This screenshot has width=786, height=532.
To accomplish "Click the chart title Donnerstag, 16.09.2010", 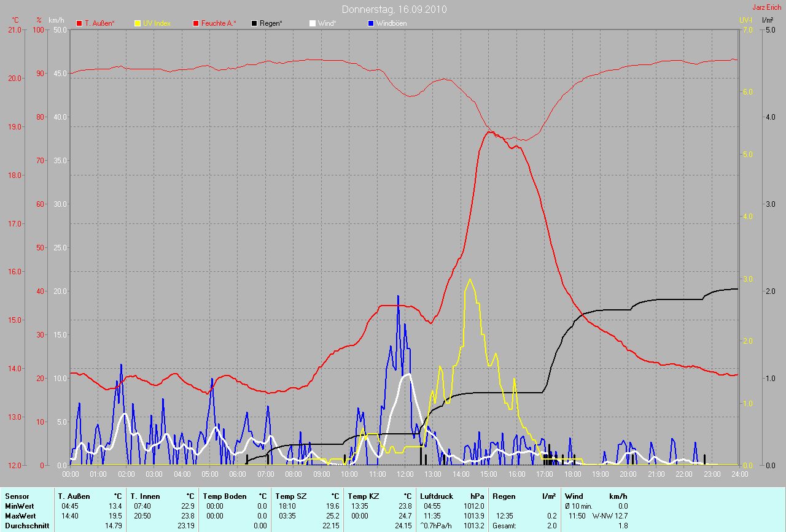I will pos(394,9).
